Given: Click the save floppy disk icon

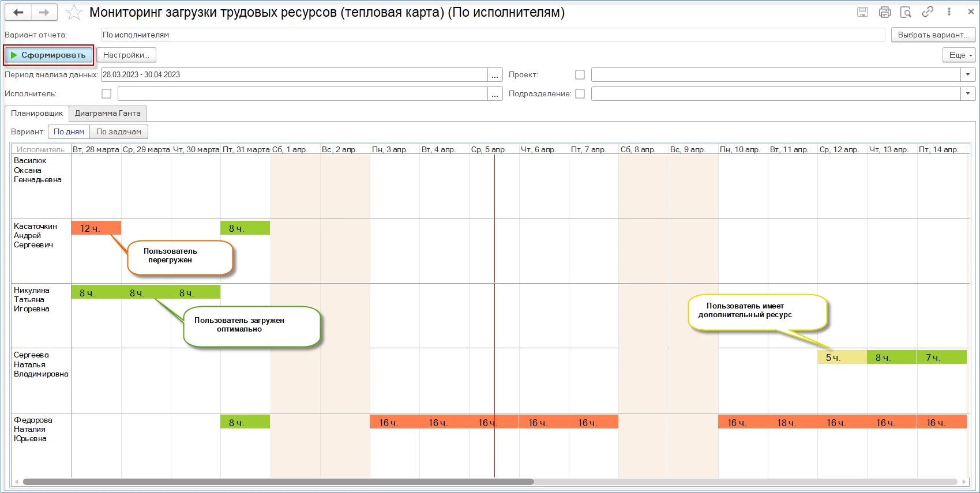Looking at the screenshot, I should [x=862, y=12].
